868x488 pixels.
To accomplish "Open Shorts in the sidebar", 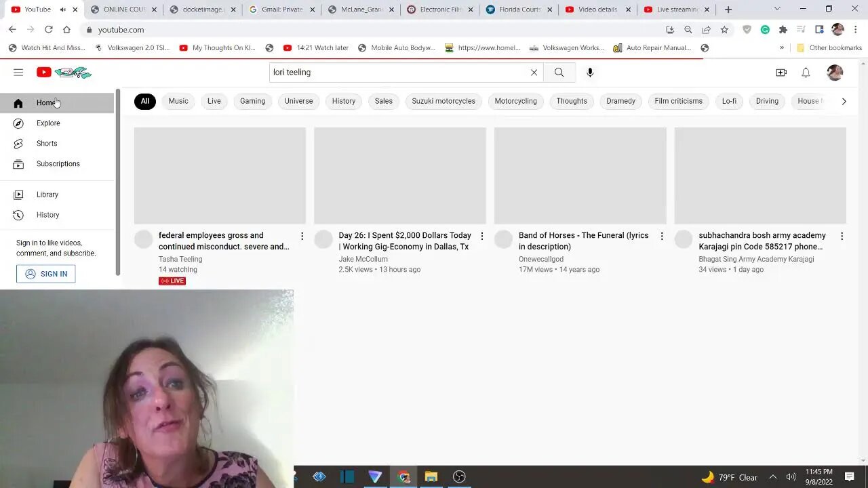I will coord(57,144).
